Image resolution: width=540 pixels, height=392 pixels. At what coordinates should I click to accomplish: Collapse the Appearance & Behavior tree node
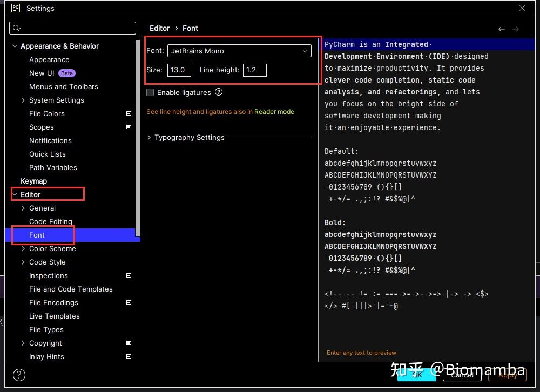[x=15, y=46]
